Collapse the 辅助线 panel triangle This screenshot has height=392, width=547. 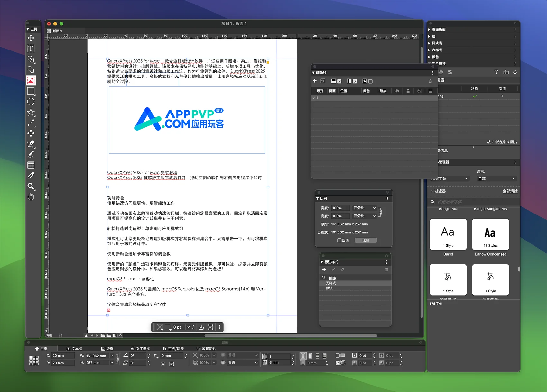pos(313,73)
